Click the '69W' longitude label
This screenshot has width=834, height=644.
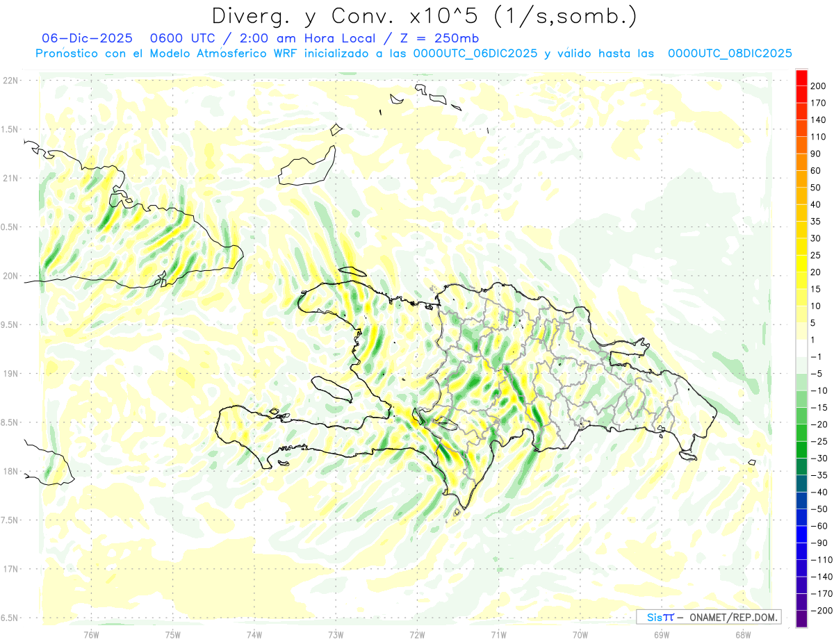(x=661, y=634)
